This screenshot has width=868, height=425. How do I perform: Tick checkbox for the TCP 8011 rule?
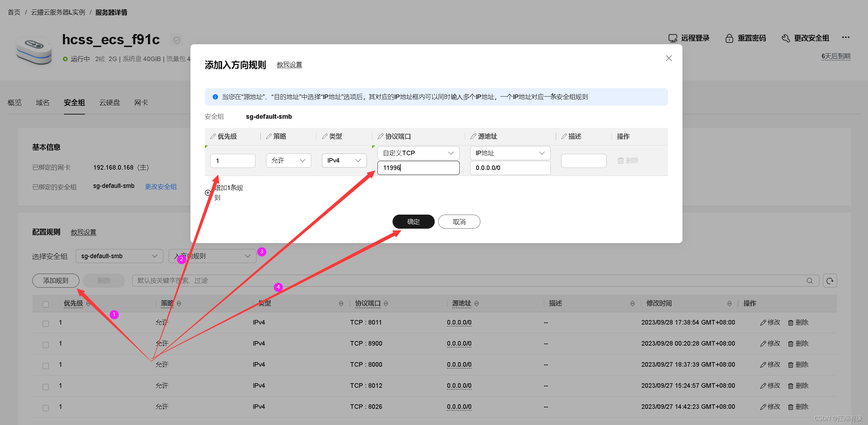[x=46, y=323]
